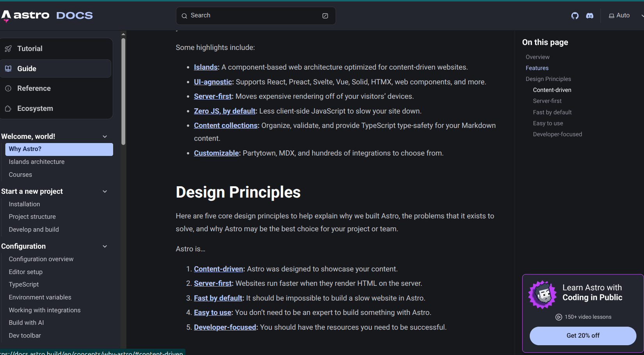The image size is (644, 355).
Task: Jump to Developer-focused in page outline
Action: point(557,134)
